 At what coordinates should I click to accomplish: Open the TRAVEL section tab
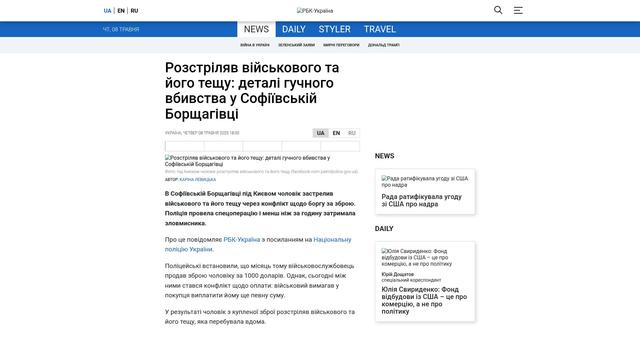pyautogui.click(x=380, y=29)
